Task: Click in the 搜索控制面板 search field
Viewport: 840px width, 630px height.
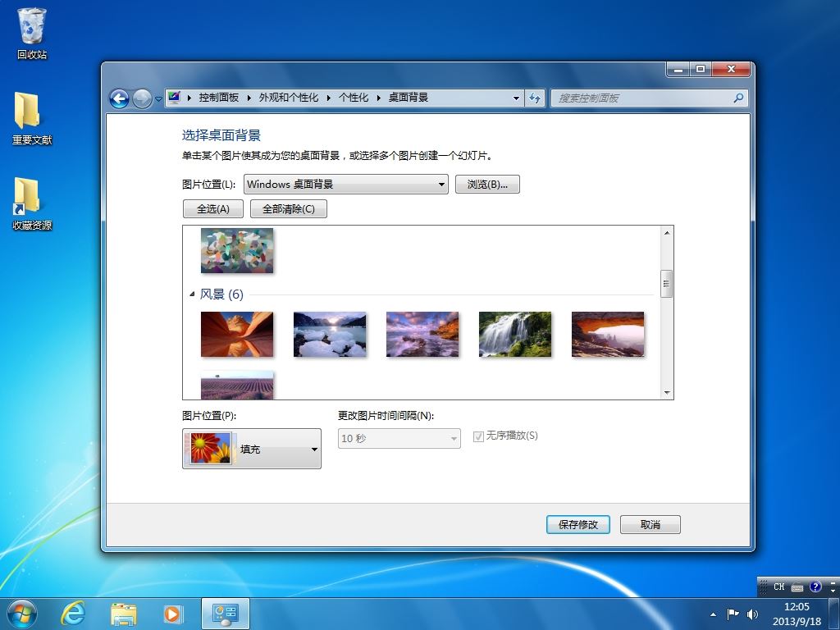Action: click(648, 98)
